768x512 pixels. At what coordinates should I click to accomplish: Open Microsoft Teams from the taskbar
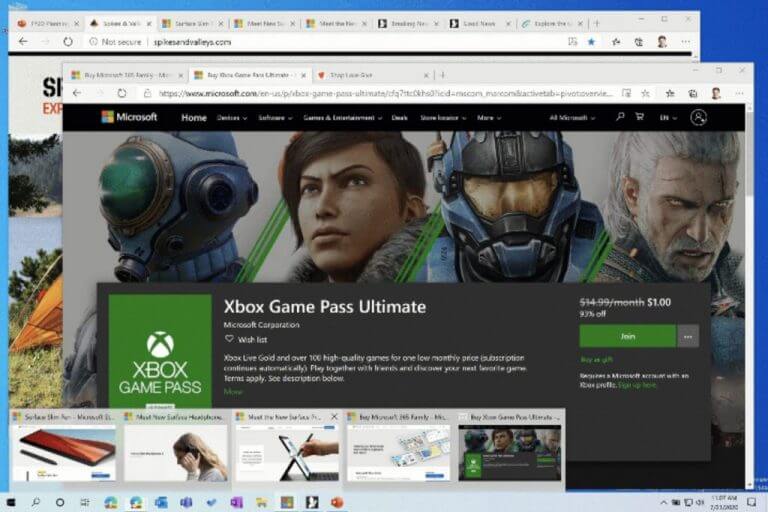tap(186, 502)
